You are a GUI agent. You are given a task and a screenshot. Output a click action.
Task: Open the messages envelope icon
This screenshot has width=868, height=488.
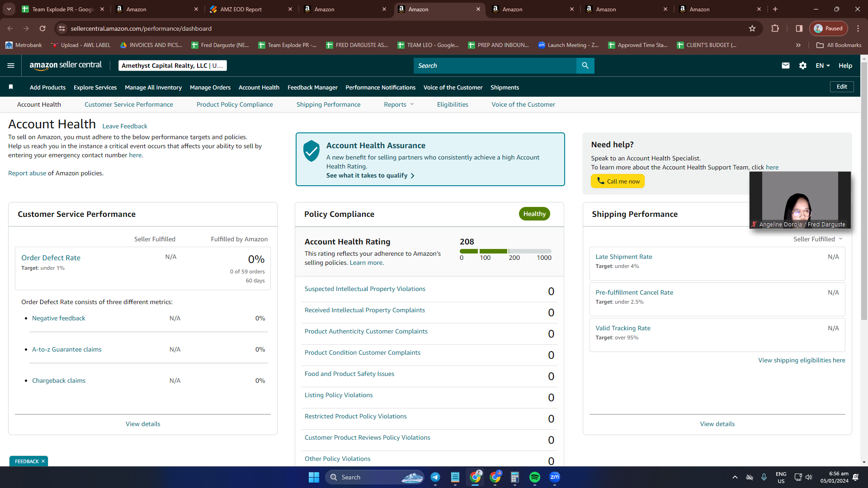[786, 66]
